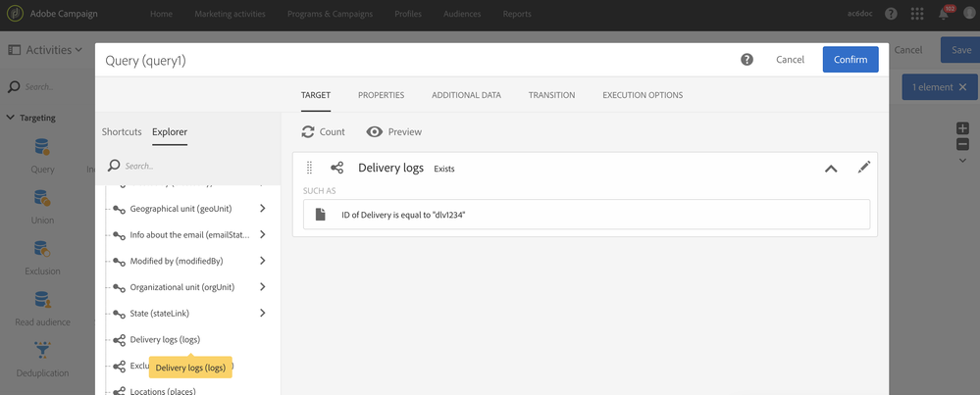
Task: Click the Count refresh icon
Action: point(308,131)
